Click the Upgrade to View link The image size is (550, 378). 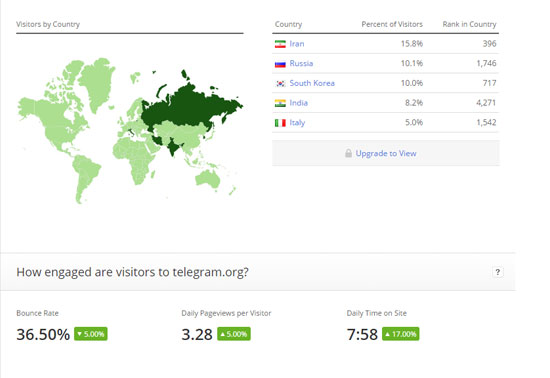click(386, 153)
